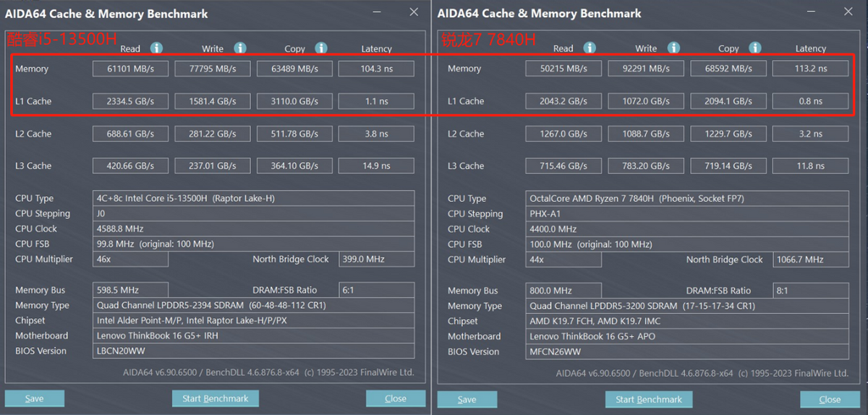
Task: Click Close button in left window
Action: click(396, 398)
